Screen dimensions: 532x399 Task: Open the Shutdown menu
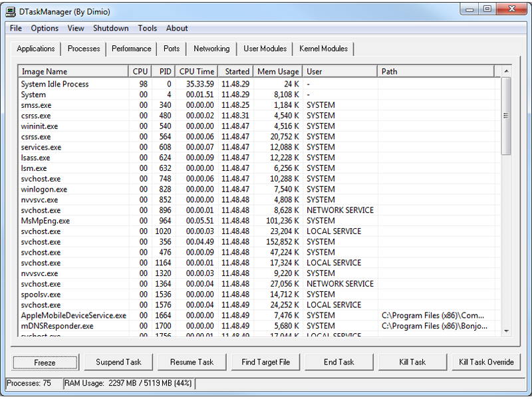[x=110, y=29]
